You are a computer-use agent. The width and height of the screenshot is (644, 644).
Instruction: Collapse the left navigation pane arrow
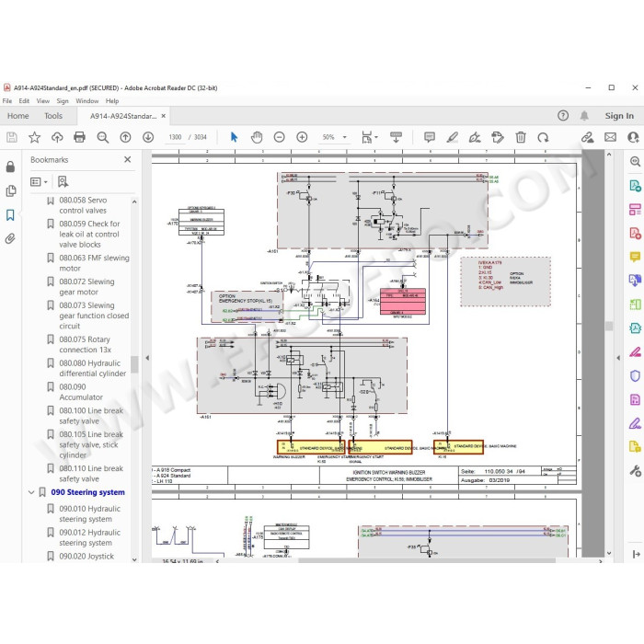point(147,358)
